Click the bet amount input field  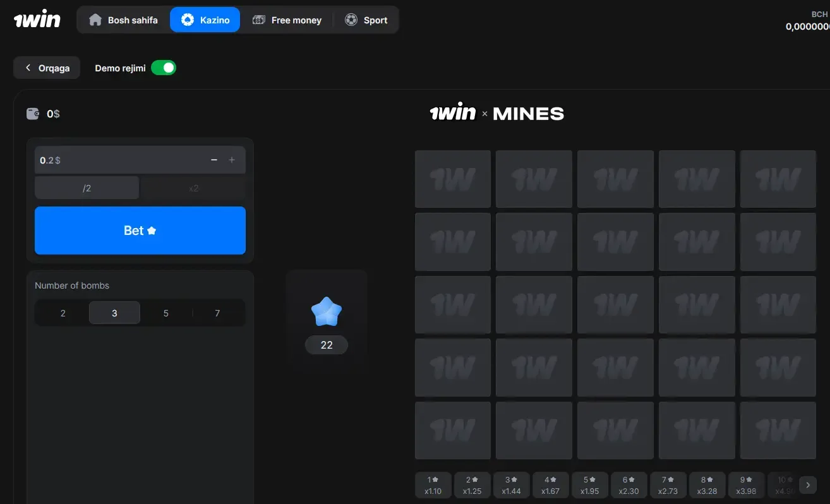click(120, 160)
